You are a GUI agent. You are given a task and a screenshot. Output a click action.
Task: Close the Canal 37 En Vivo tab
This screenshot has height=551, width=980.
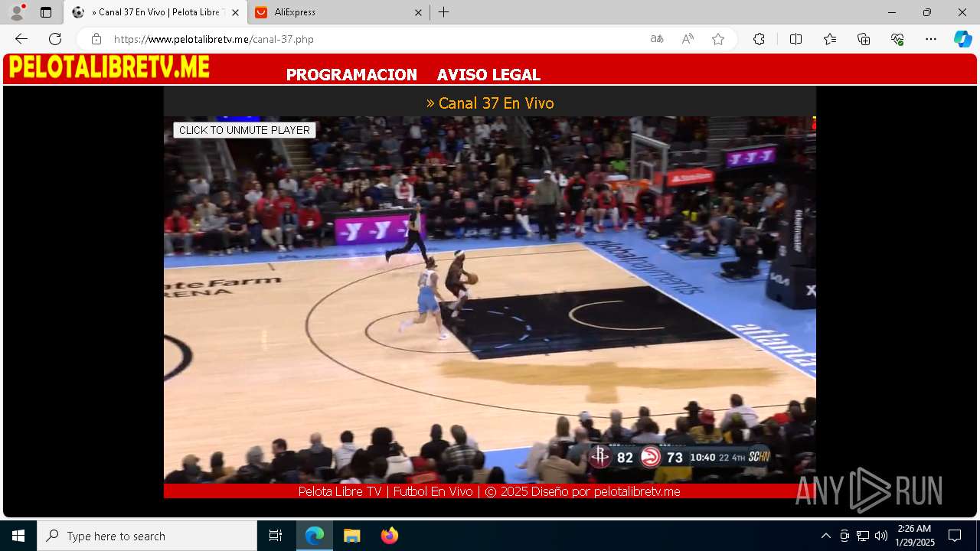click(x=235, y=12)
